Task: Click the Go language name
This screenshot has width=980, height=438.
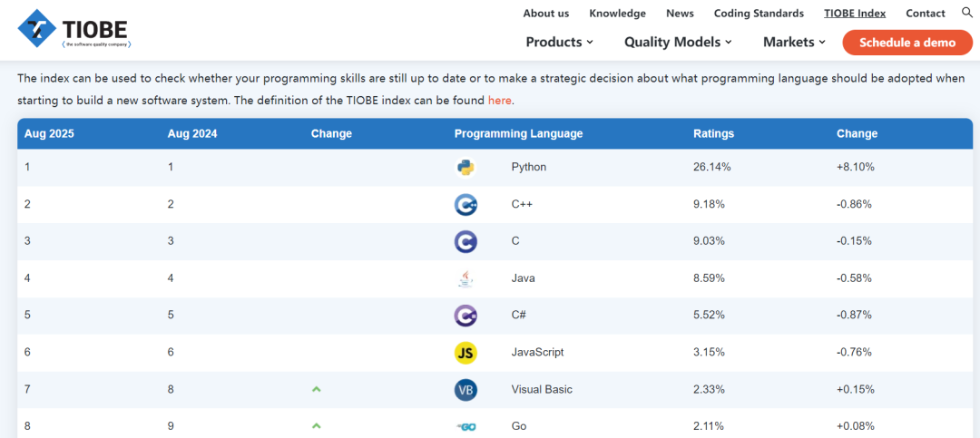Action: (519, 427)
